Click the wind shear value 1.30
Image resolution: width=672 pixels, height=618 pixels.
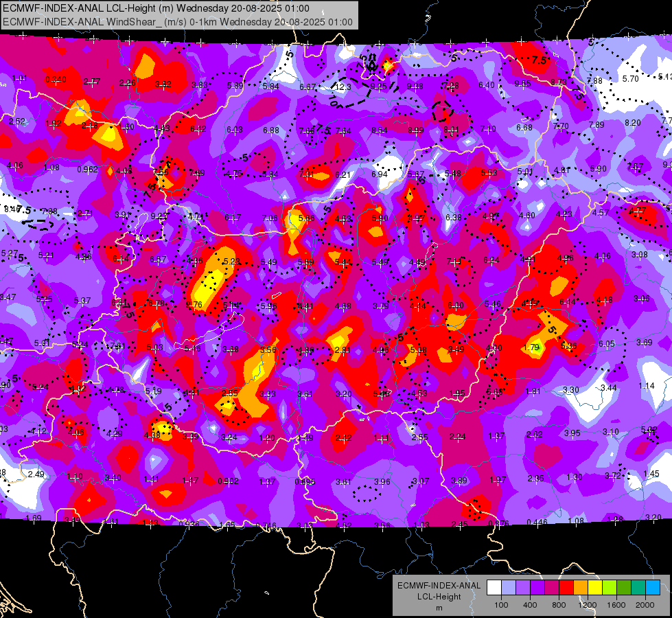coord(574,477)
